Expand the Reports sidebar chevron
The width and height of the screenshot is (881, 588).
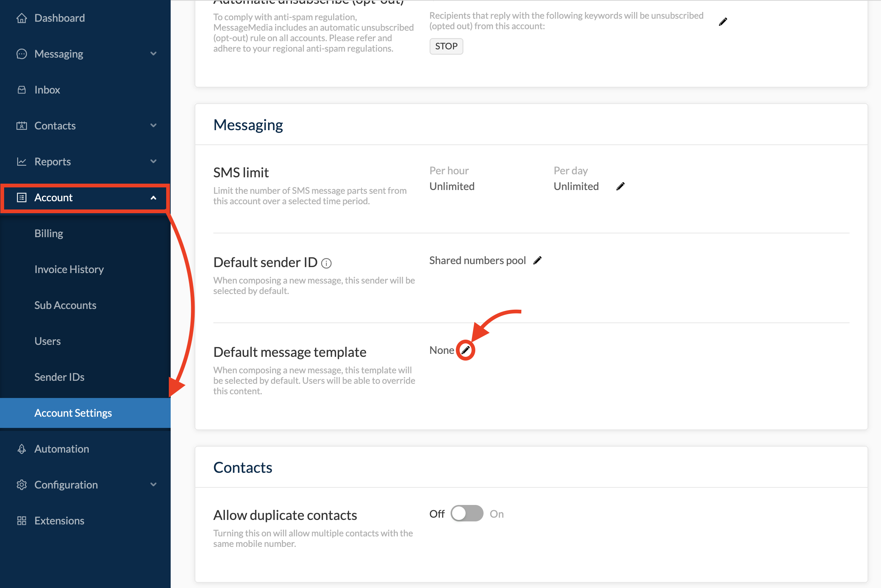153,161
